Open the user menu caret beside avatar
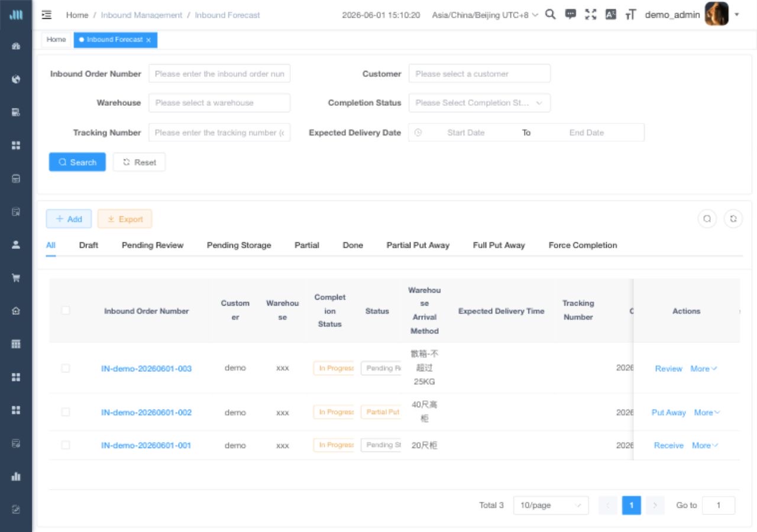 pos(737,15)
